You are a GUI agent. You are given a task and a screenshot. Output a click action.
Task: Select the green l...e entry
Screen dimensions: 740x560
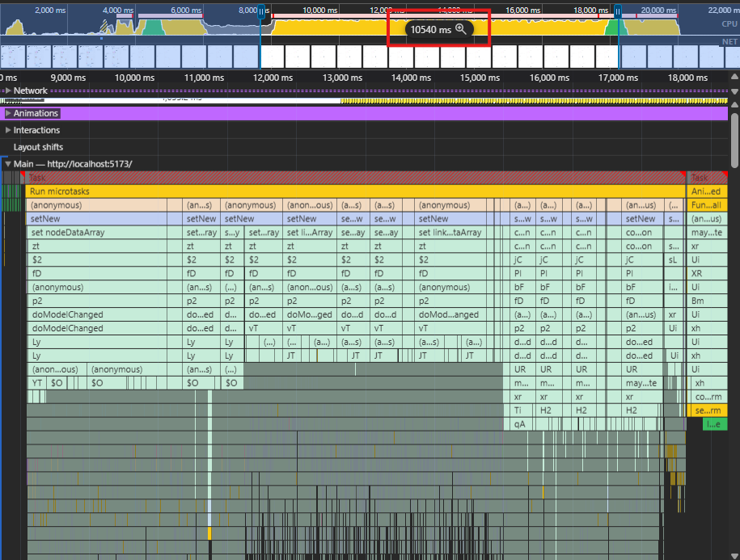pos(714,423)
